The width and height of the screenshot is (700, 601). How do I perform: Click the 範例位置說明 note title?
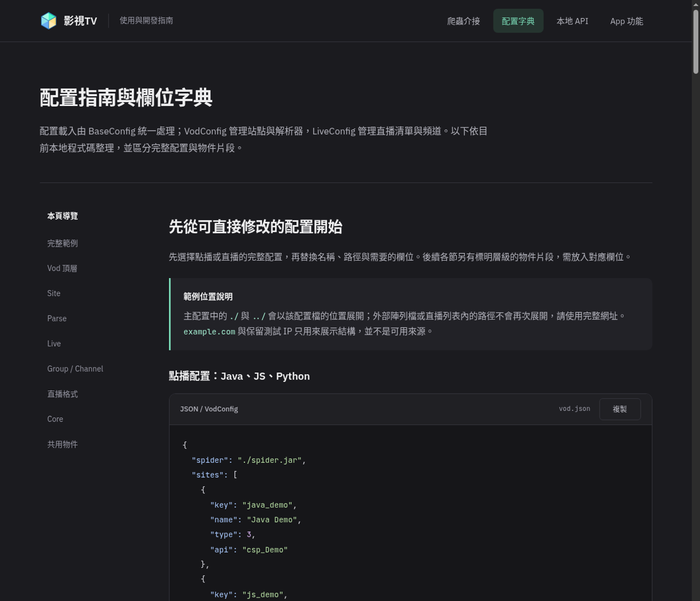coord(208,297)
